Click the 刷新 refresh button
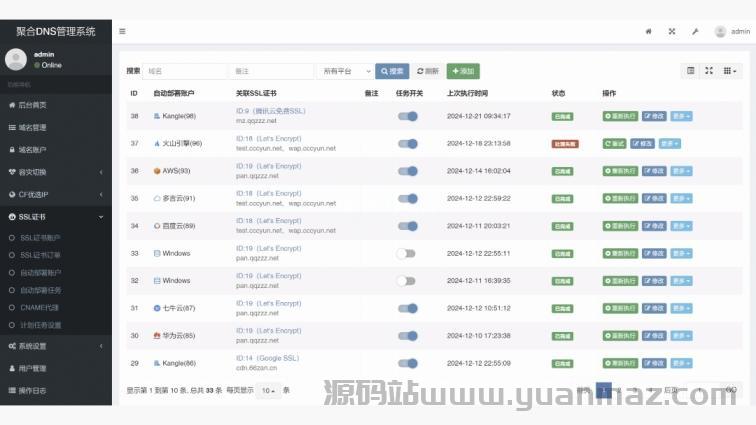The height and width of the screenshot is (425, 756). (428, 71)
